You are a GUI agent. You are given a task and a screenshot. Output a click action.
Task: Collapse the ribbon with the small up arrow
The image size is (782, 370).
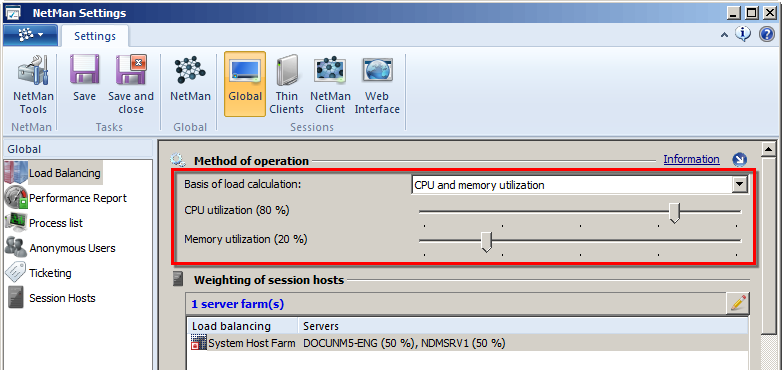coord(724,34)
